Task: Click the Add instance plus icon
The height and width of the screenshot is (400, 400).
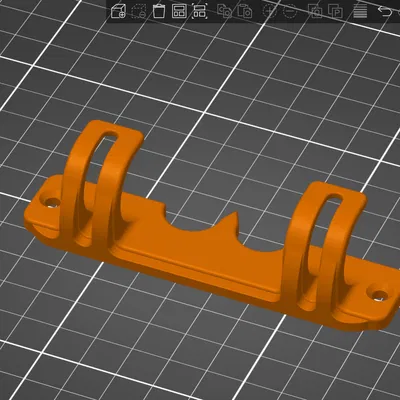Action: (270, 11)
